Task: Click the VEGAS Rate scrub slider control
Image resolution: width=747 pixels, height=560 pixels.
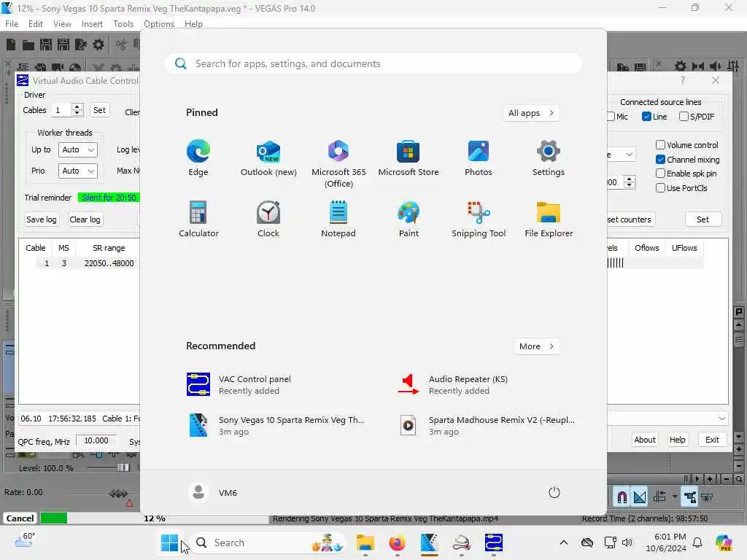Action: 118,494
